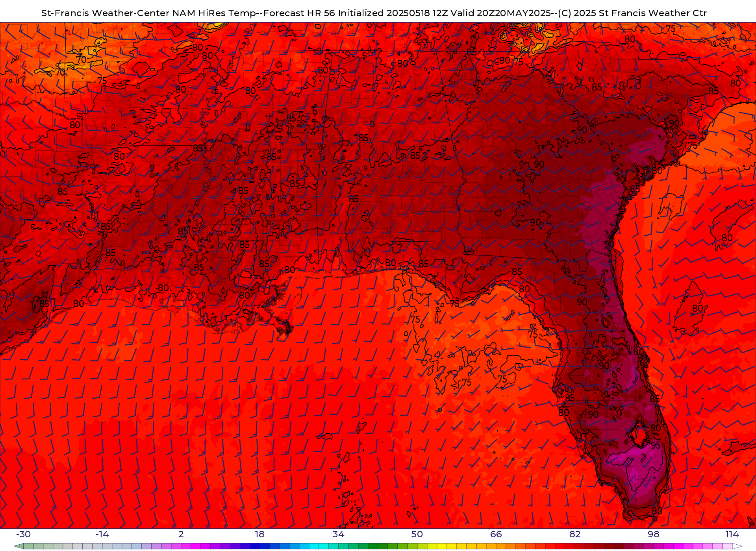Pick the pale blue-gray swatch beneath the -14 label

107,546
